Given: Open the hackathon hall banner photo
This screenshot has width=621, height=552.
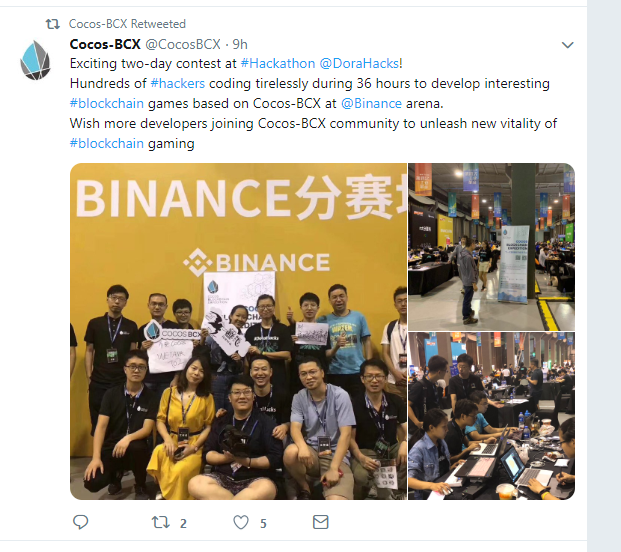Looking at the screenshot, I should tap(491, 247).
